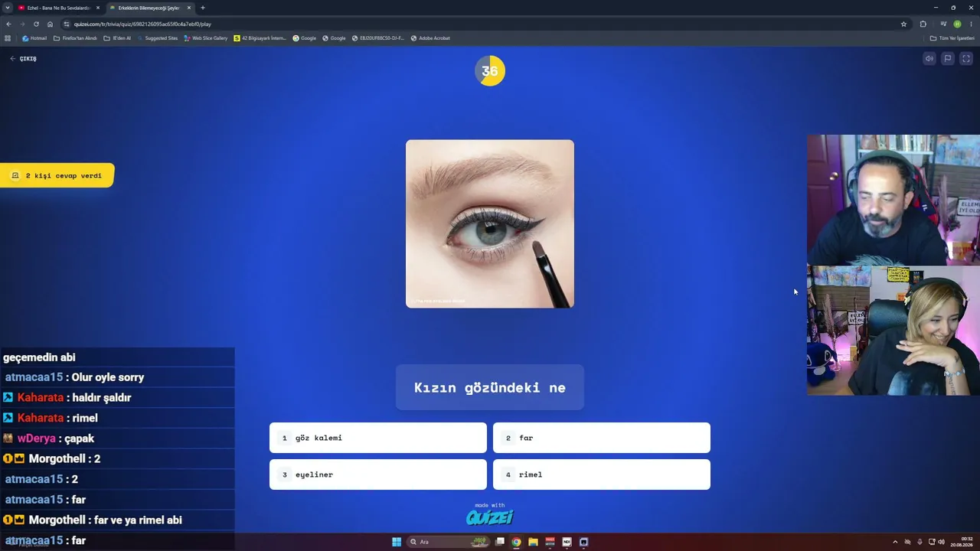Image resolution: width=980 pixels, height=551 pixels.
Task: Click the flag report icon in quiz
Action: (948, 59)
